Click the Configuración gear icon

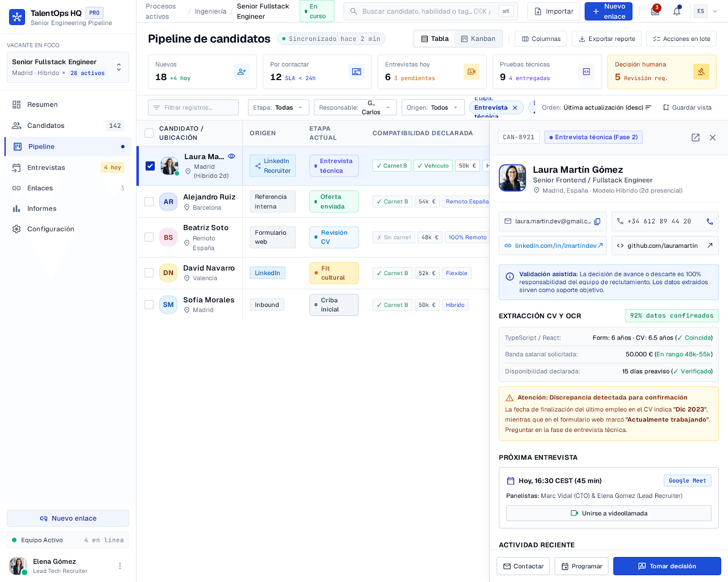[16, 229]
